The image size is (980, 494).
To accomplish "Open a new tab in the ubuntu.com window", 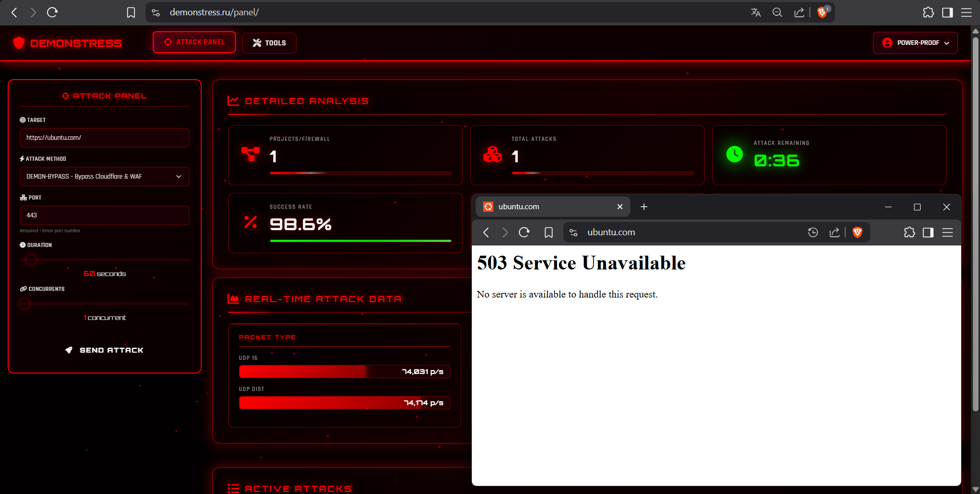I will 644,207.
